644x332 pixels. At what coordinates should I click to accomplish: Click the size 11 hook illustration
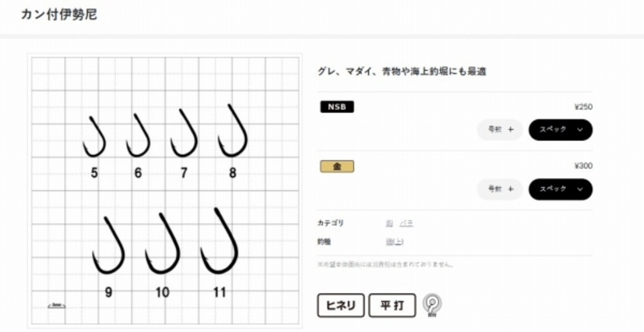tap(219, 241)
